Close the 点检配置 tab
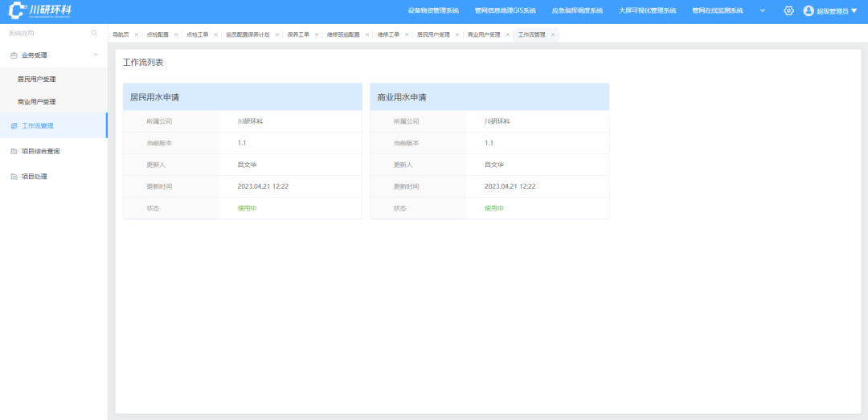The image size is (868, 420). pyautogui.click(x=176, y=35)
